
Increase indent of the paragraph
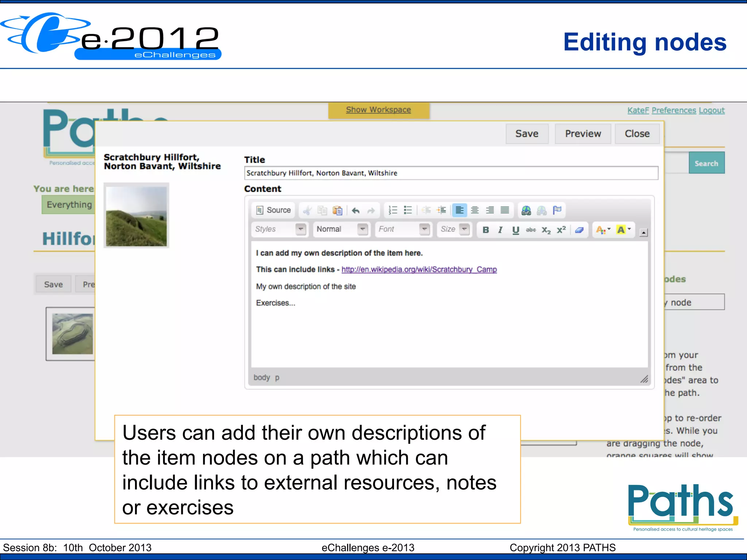441,210
